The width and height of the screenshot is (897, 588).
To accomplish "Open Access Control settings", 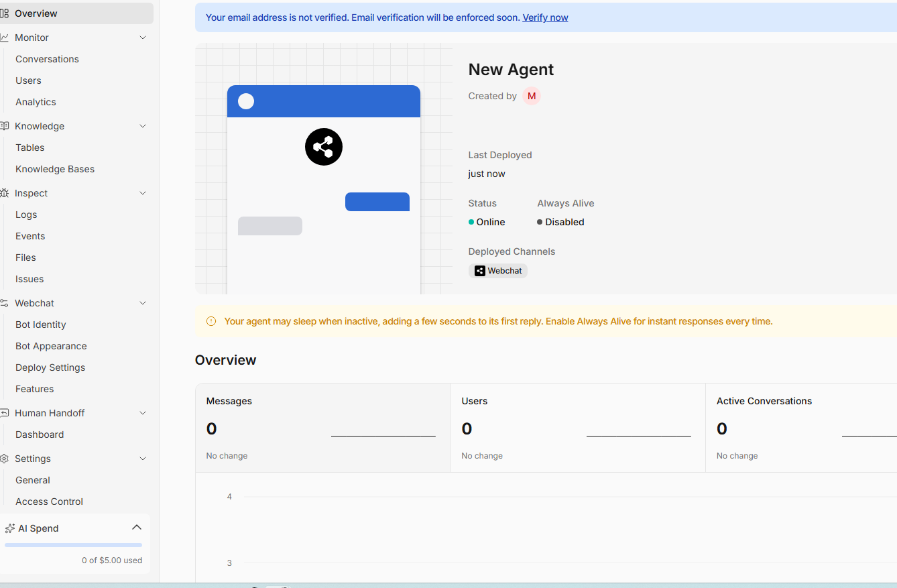I will click(x=49, y=501).
